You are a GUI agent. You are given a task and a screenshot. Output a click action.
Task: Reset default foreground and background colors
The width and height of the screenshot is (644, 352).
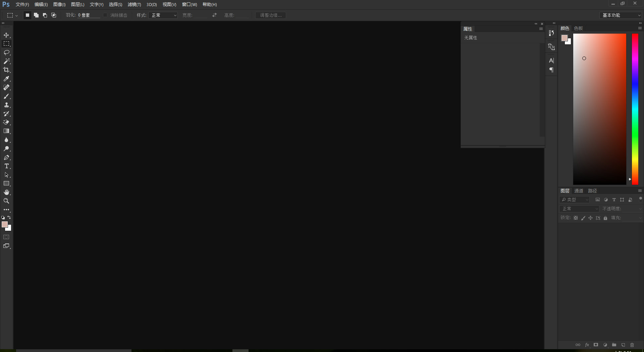click(3, 218)
